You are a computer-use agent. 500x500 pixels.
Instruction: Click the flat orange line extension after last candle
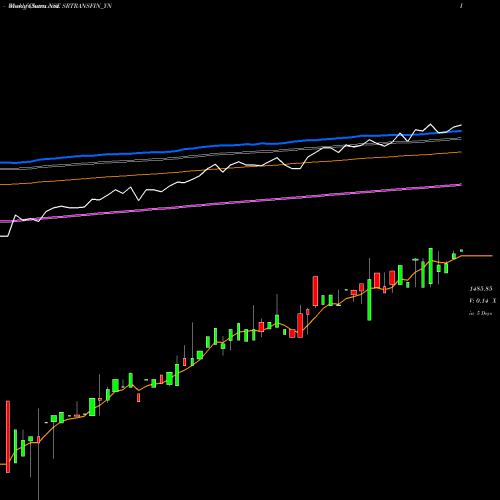(477, 256)
